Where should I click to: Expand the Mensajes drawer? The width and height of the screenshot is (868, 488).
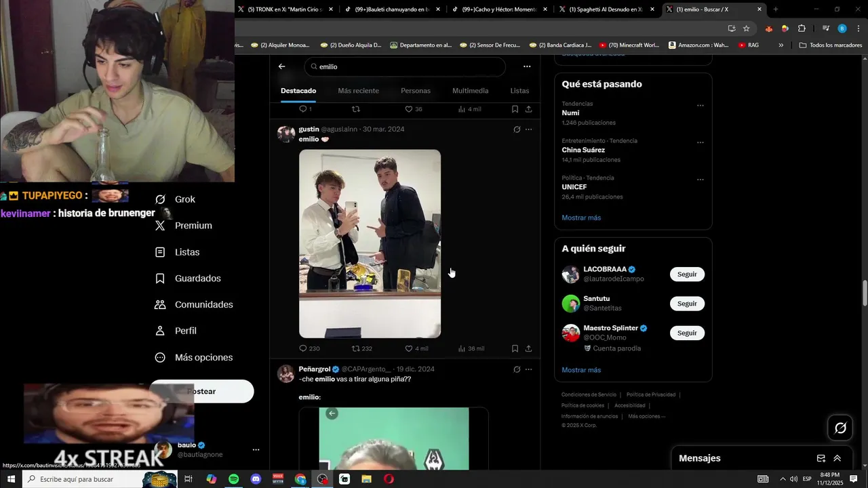pos(837,458)
